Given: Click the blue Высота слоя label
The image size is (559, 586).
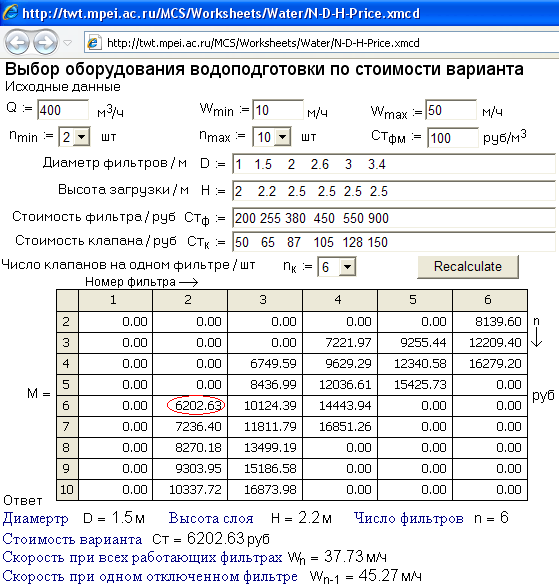Looking at the screenshot, I should pyautogui.click(x=211, y=518).
